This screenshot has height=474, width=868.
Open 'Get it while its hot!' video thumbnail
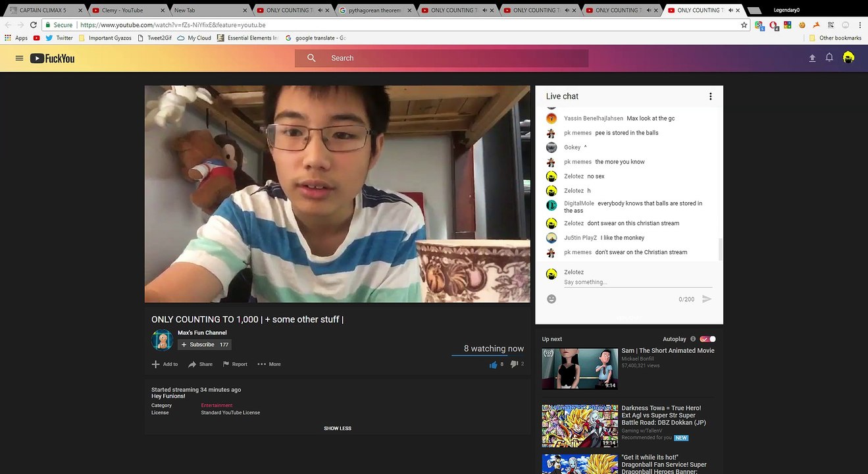[580, 464]
